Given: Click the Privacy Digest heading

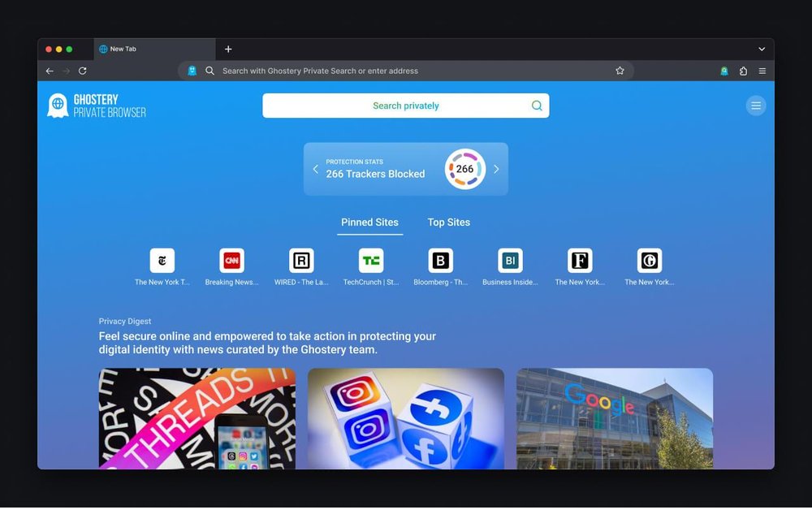Looking at the screenshot, I should tap(125, 321).
